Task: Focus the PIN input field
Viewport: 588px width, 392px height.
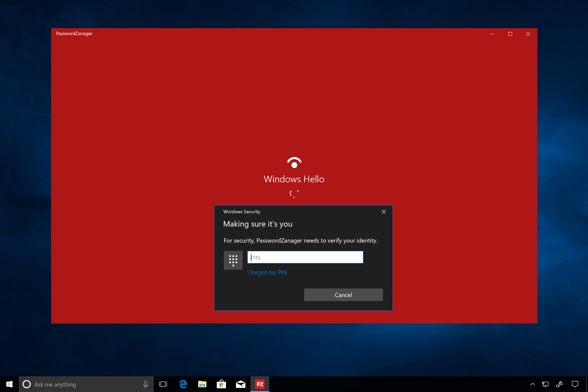Action: pyautogui.click(x=305, y=257)
